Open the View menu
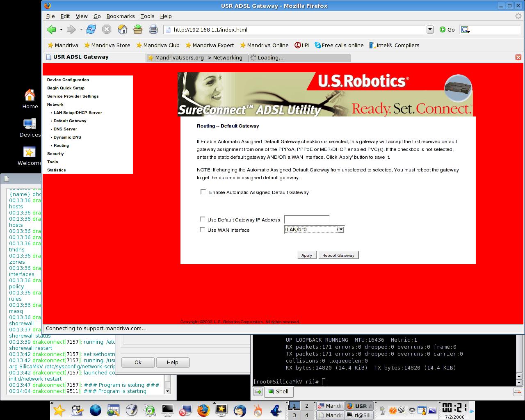Screen dimensions: 525x420 [x=82, y=16]
